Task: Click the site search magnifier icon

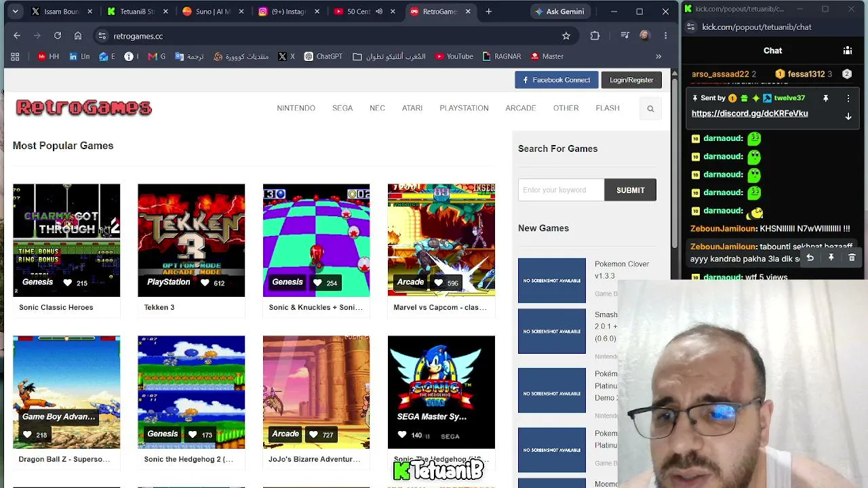Action: [650, 108]
